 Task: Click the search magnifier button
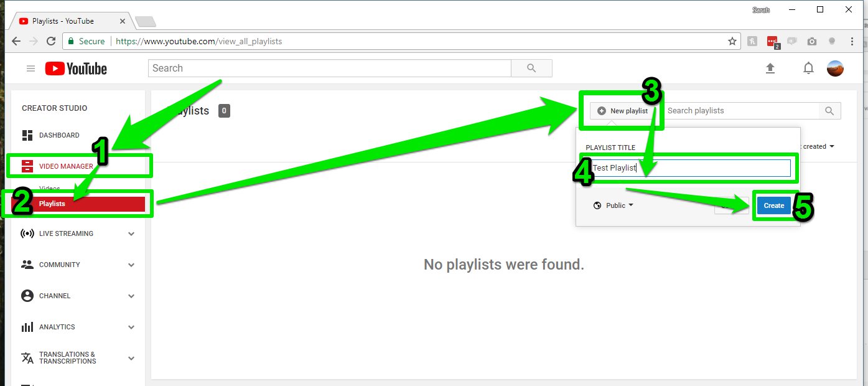coord(531,68)
